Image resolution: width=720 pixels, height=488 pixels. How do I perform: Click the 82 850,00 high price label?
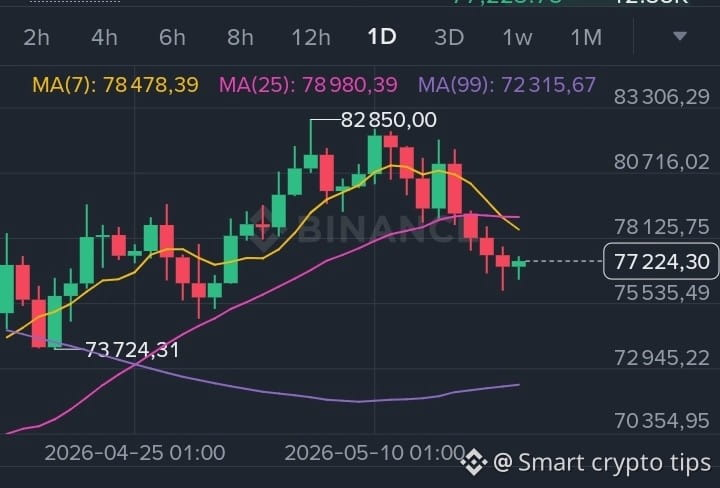click(x=389, y=120)
